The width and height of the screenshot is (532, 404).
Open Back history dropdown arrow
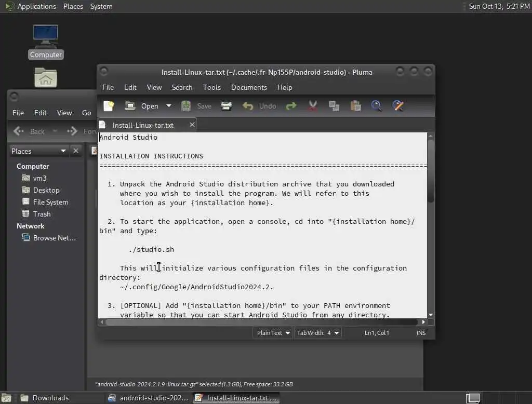pos(55,131)
